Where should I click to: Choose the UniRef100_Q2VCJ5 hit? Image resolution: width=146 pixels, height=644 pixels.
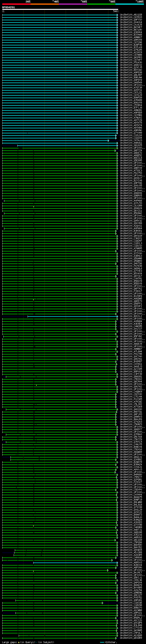pos(131,67)
